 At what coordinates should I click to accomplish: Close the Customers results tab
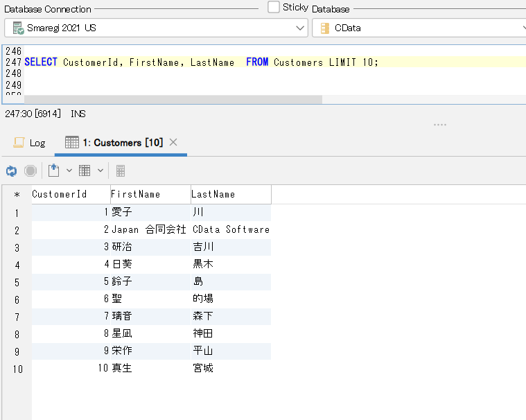(x=173, y=142)
